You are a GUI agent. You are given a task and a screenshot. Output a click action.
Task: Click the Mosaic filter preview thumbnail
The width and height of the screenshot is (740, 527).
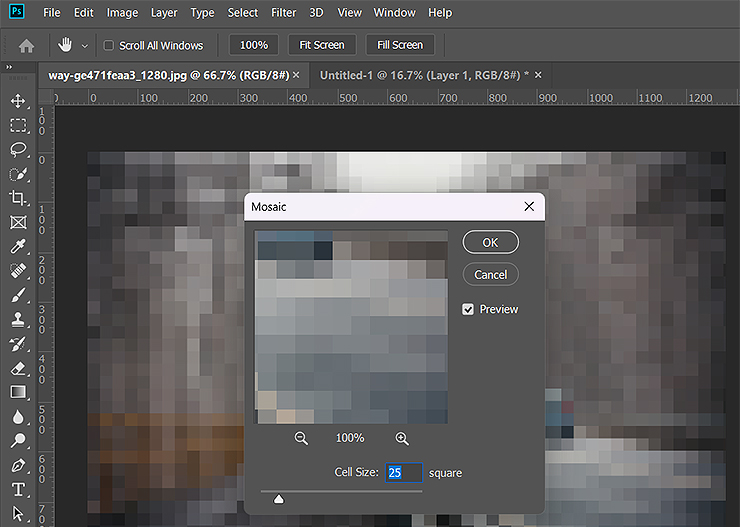click(351, 326)
